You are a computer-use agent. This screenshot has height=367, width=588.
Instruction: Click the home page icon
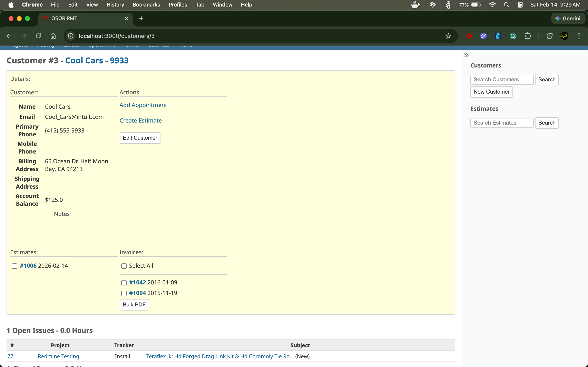coord(53,36)
